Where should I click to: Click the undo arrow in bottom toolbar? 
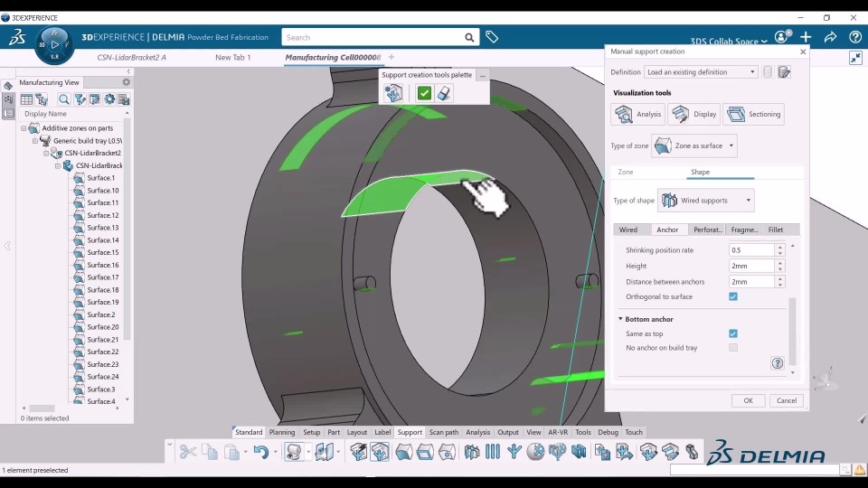point(260,452)
